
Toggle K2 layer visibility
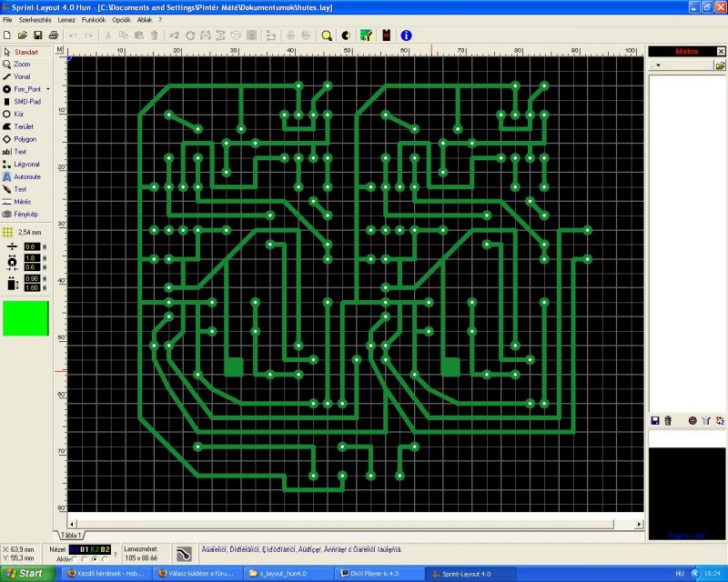point(95,549)
